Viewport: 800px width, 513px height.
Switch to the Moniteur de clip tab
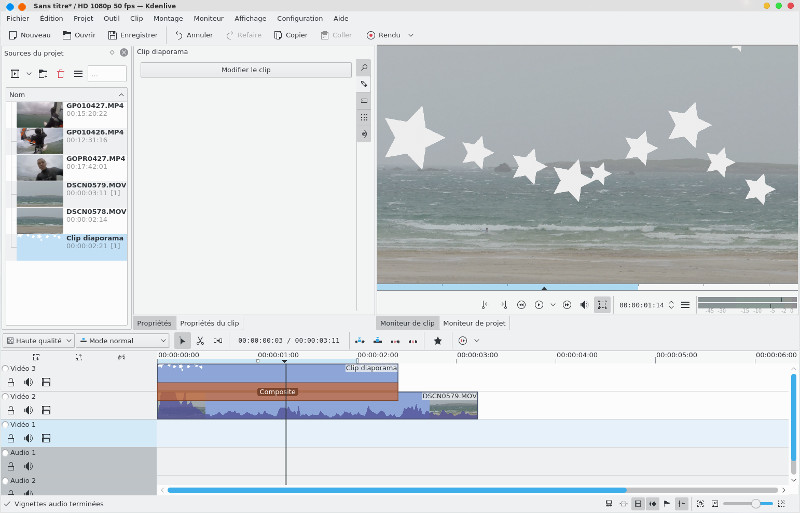pyautogui.click(x=407, y=323)
